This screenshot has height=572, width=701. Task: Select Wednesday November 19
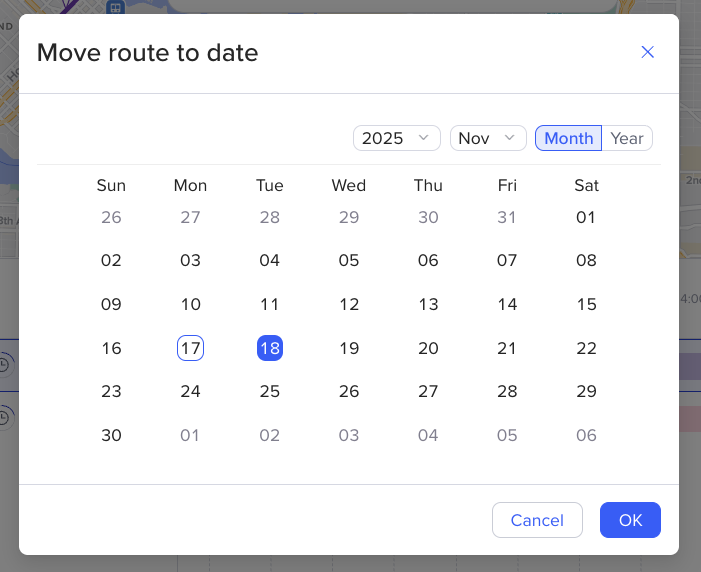(349, 348)
